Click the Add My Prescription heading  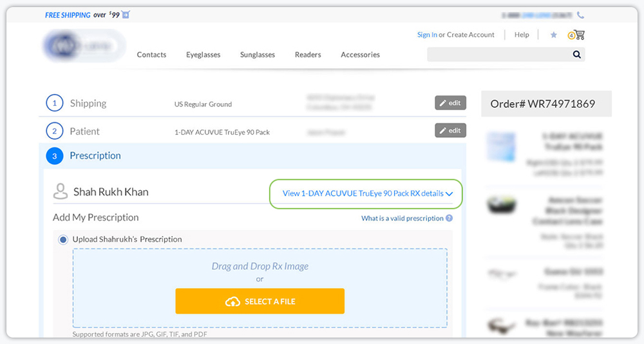pos(96,217)
